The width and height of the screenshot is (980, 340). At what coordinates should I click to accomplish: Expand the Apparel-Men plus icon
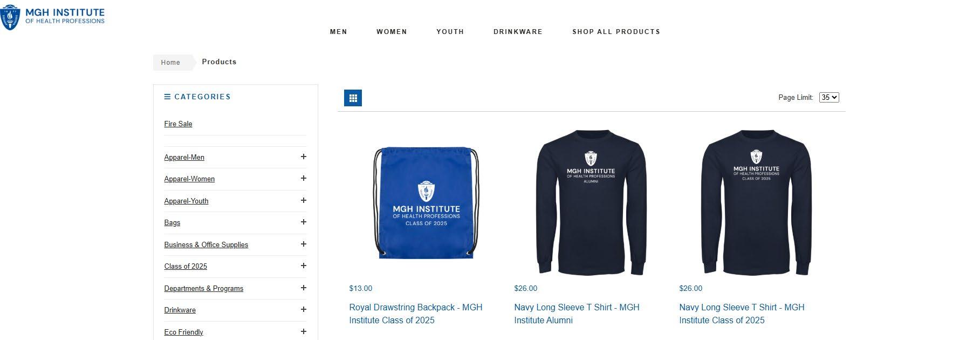pos(304,157)
